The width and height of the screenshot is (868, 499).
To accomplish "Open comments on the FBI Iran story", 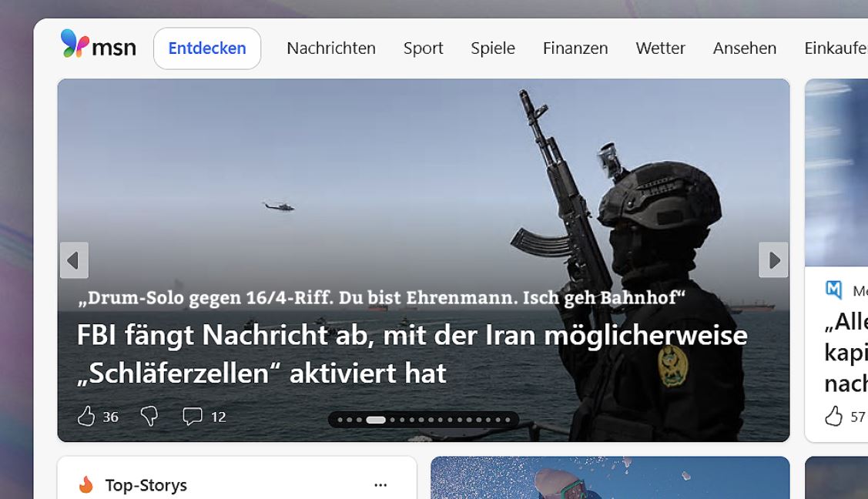I will tap(192, 417).
